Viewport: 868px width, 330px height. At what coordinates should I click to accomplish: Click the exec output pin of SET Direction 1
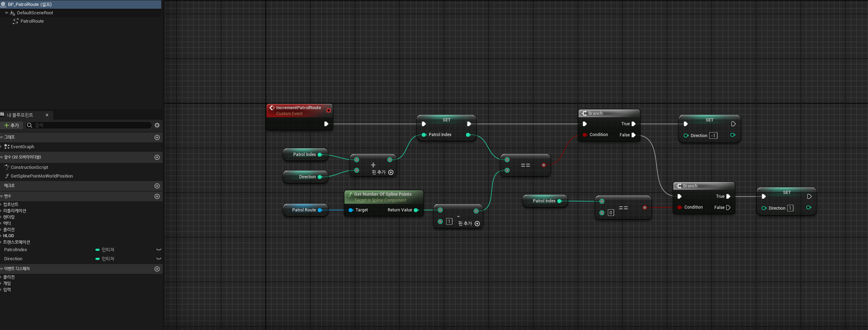tap(809, 196)
